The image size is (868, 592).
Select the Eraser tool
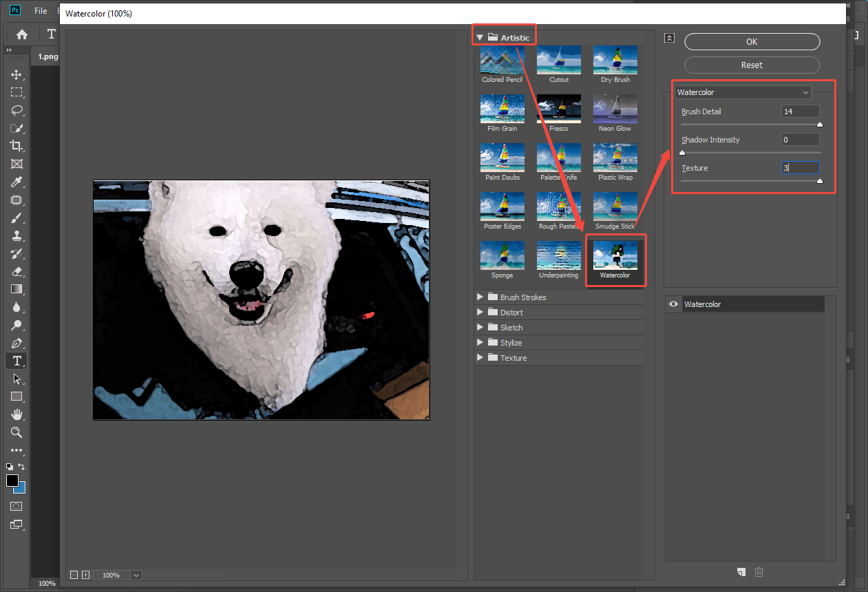(15, 271)
